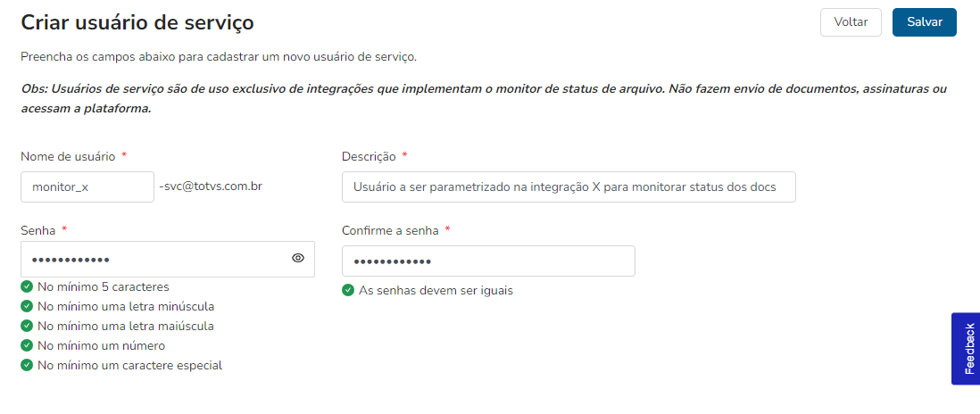980x414 pixels.
Task: Click the check icon for 'uma letra minúscula'
Action: click(27, 306)
